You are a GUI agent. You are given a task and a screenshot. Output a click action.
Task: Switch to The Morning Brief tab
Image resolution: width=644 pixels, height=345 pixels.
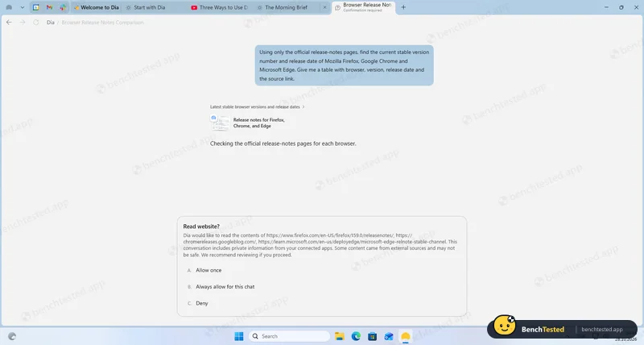click(x=287, y=7)
